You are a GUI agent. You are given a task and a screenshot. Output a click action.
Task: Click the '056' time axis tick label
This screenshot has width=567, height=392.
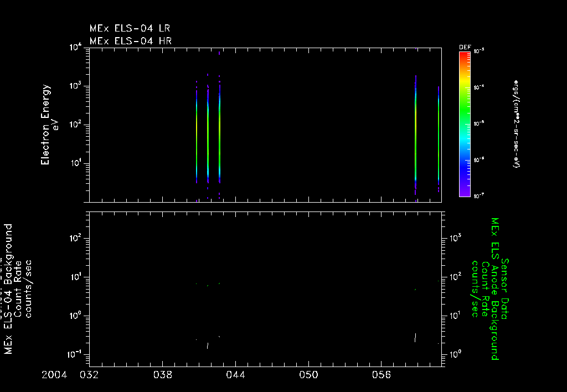tap(382, 375)
